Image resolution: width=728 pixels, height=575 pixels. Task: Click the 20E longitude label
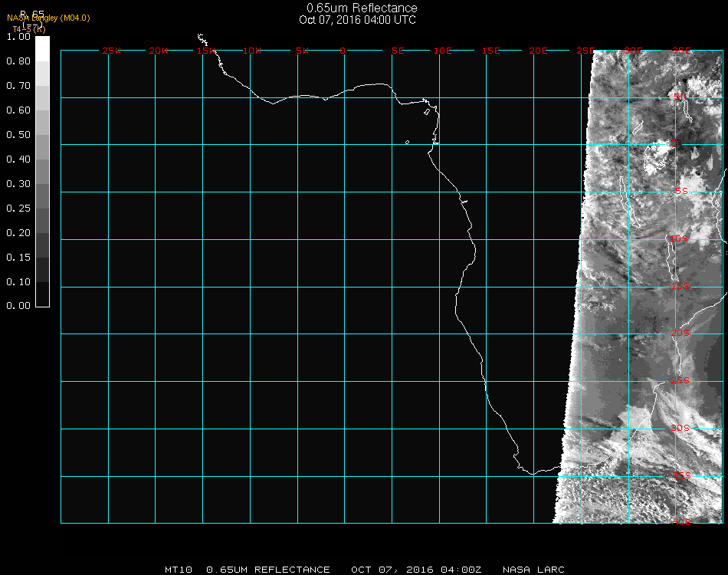[x=539, y=51]
